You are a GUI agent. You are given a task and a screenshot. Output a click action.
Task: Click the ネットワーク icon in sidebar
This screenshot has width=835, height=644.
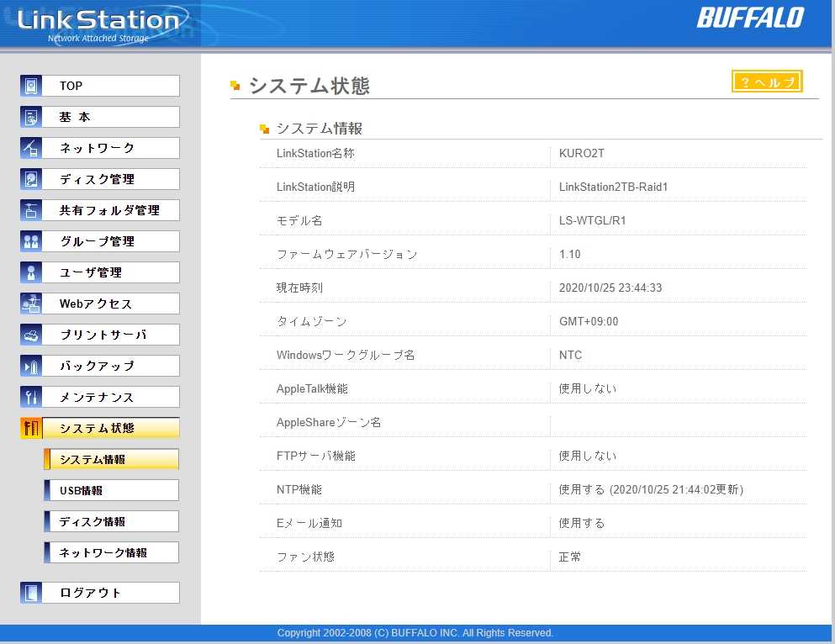pyautogui.click(x=31, y=148)
